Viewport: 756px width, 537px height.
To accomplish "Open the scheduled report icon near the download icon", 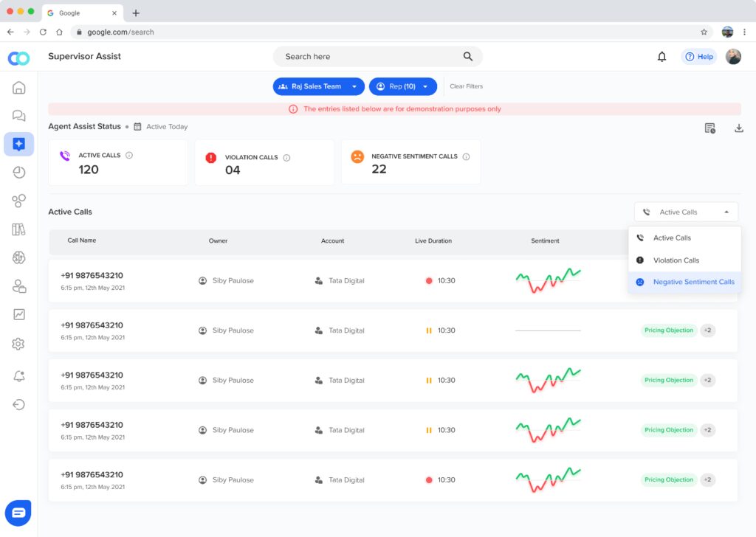I will click(710, 128).
